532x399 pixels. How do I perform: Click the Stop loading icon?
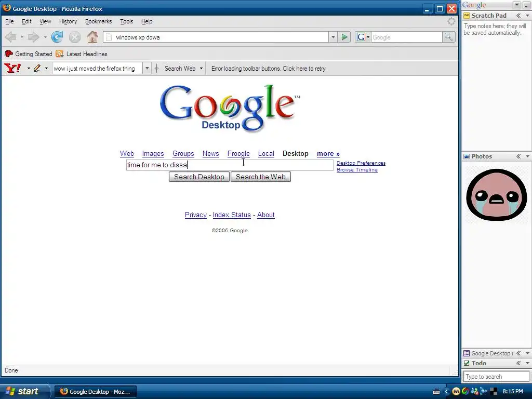tap(75, 37)
